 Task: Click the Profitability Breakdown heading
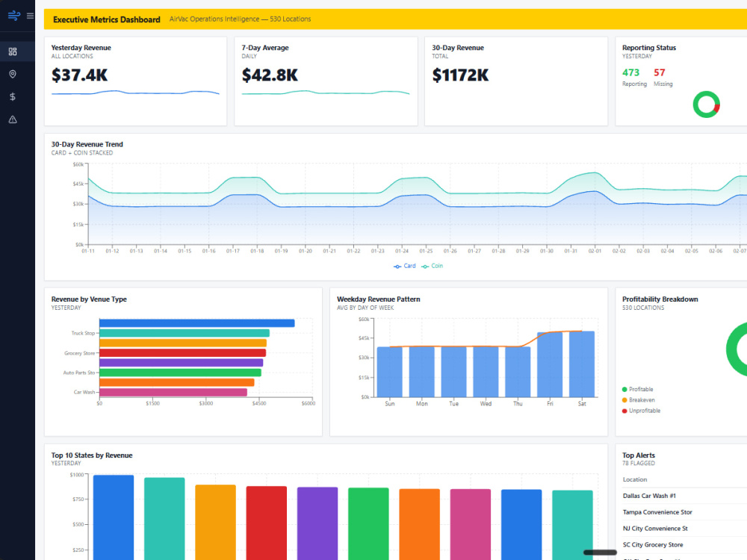click(660, 299)
